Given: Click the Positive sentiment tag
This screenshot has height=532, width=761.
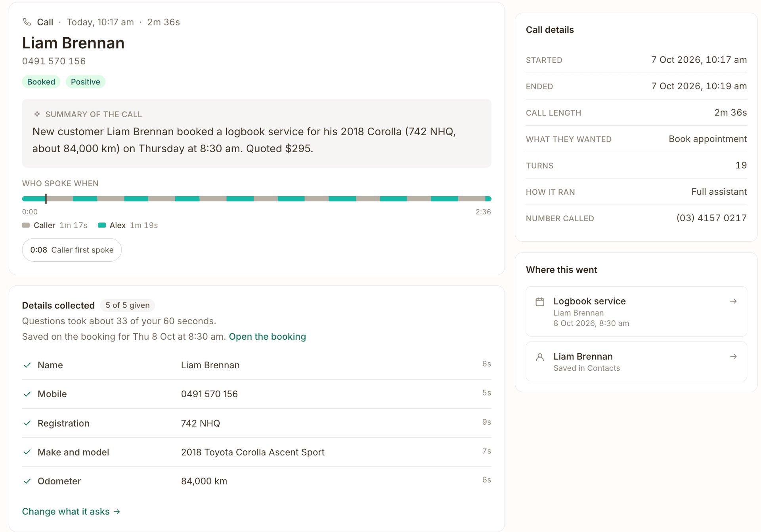Looking at the screenshot, I should (85, 82).
